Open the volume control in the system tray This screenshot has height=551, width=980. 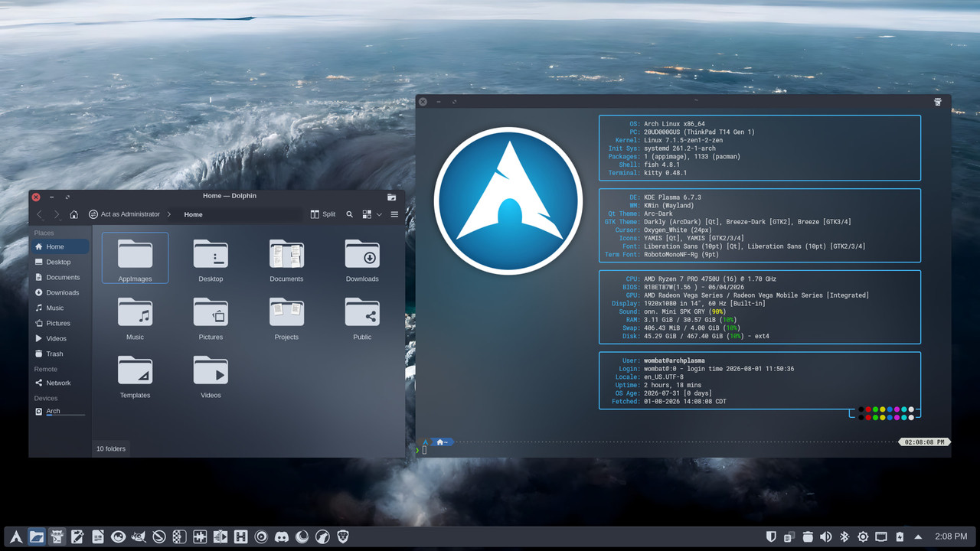[x=826, y=537]
